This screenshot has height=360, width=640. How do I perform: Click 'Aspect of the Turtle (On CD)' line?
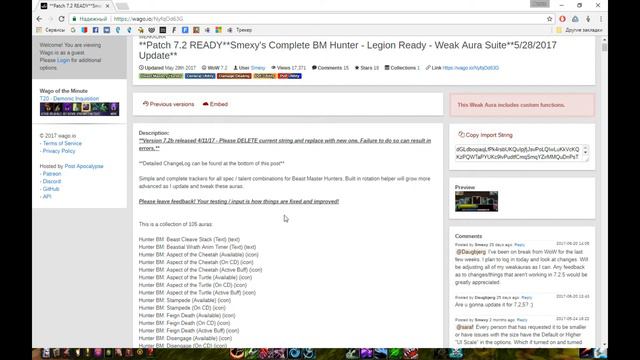click(193, 285)
